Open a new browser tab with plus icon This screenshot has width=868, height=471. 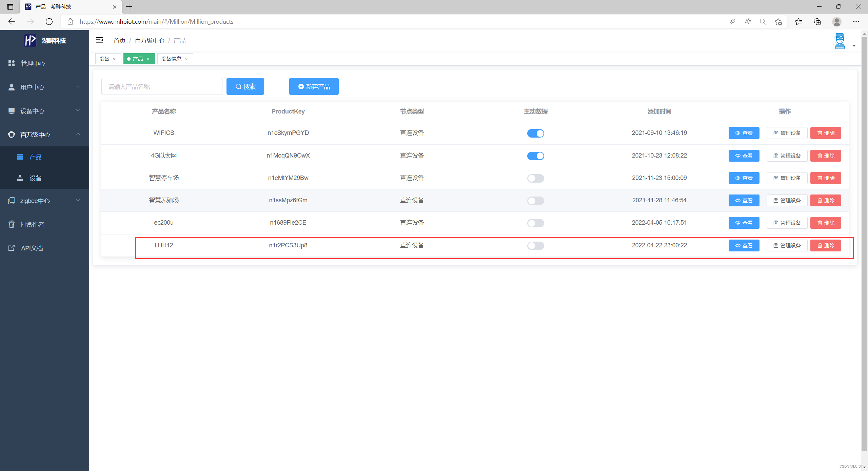(129, 6)
